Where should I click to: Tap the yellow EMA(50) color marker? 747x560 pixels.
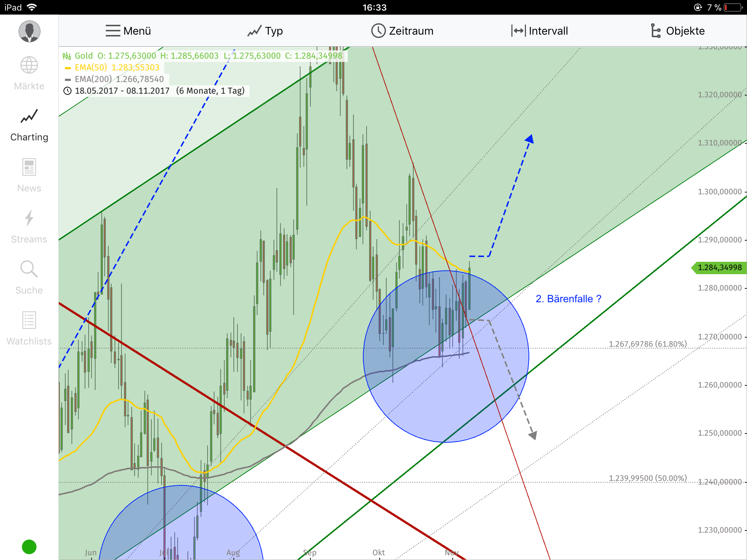(68, 67)
